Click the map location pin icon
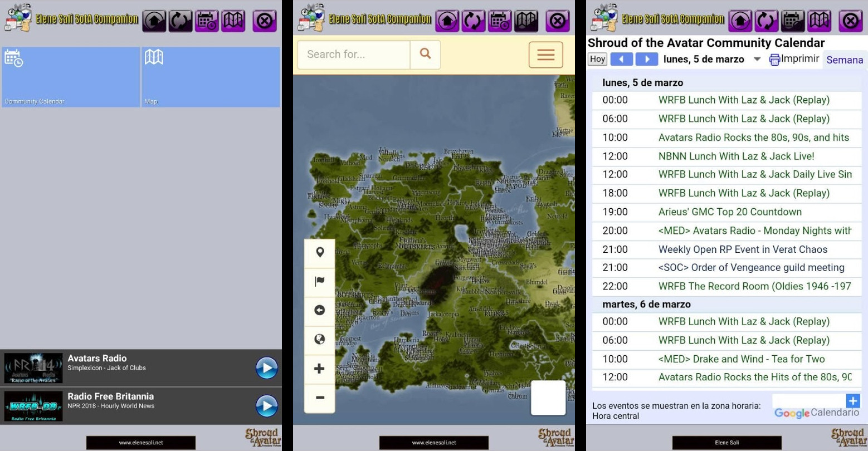This screenshot has width=868, height=451. 320,252
